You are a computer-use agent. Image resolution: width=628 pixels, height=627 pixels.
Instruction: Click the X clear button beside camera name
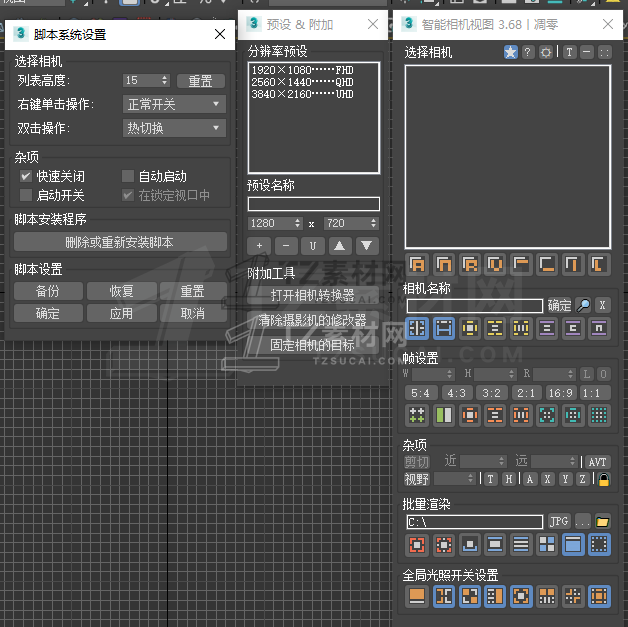coord(602,305)
